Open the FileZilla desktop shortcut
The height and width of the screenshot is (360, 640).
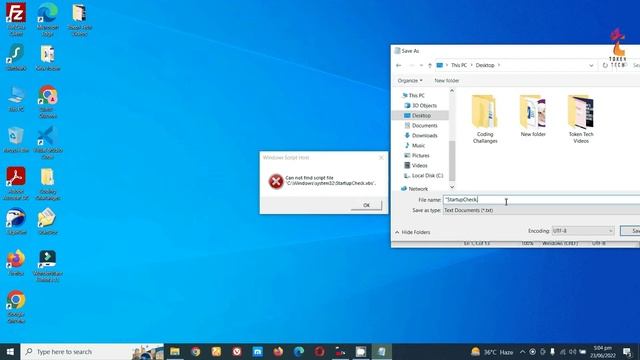[x=16, y=18]
